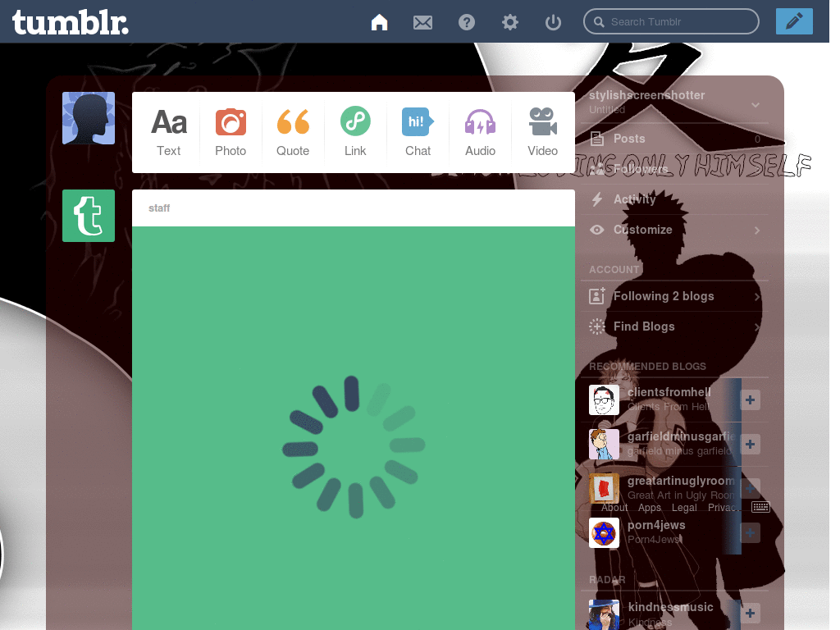840x630 pixels.
Task: Open the Posts menu item
Action: pos(675,139)
